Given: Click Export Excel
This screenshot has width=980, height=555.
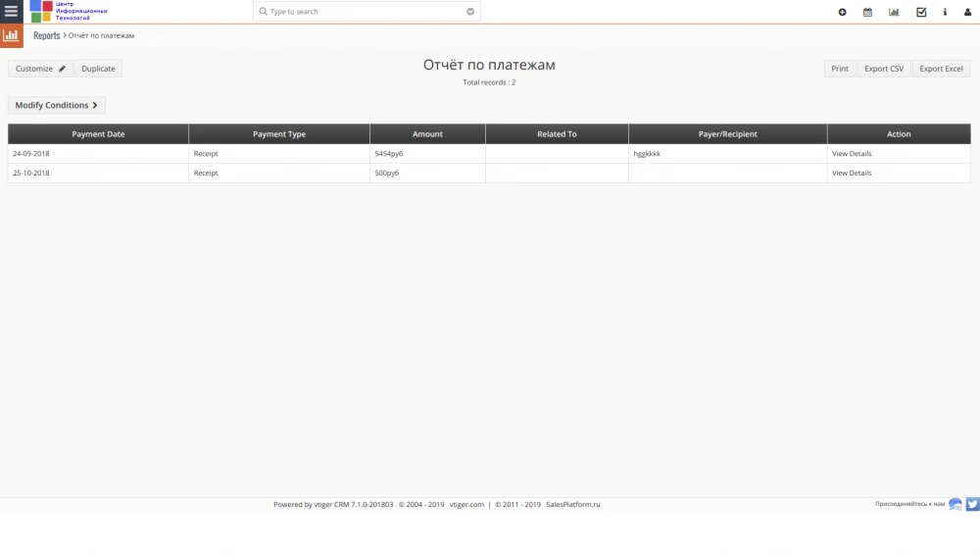Looking at the screenshot, I should point(941,69).
